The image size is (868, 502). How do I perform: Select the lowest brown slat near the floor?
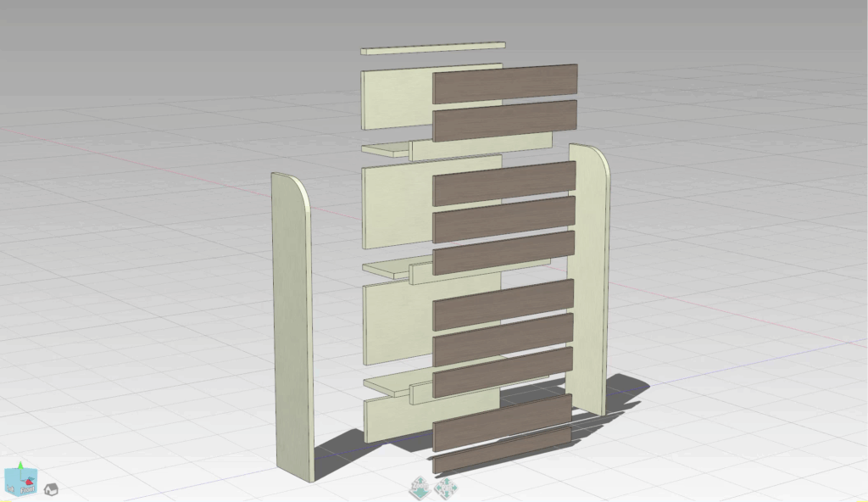point(502,450)
